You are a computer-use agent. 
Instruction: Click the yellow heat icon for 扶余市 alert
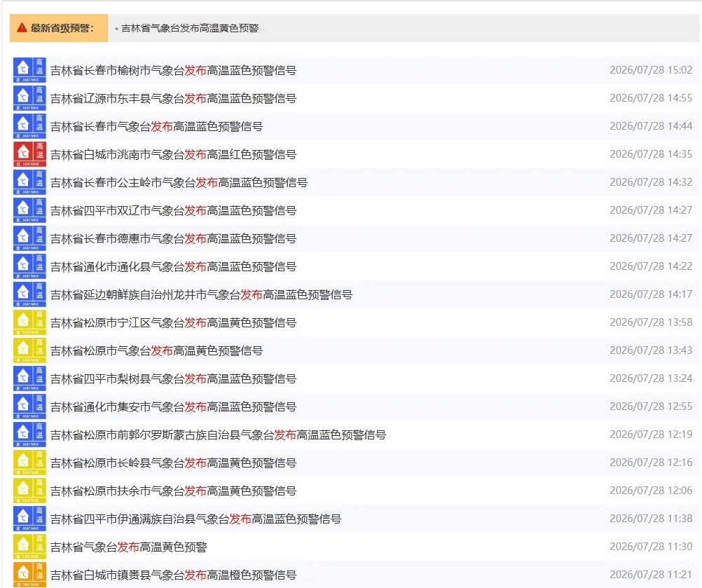pos(29,491)
